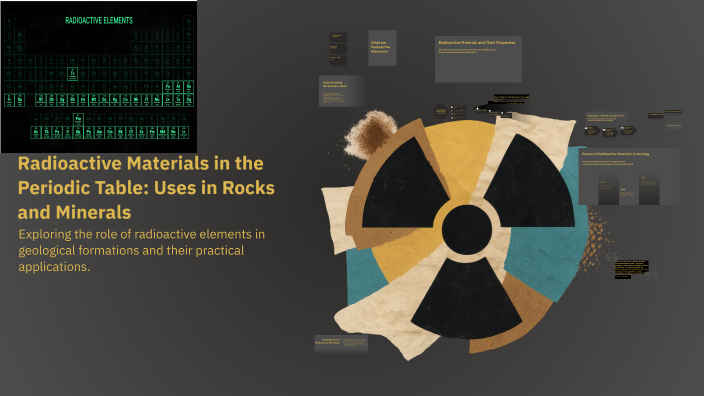Open the 'Future of Radioactive Materials in Geology' frame
The height and width of the screenshot is (396, 704).
629,176
